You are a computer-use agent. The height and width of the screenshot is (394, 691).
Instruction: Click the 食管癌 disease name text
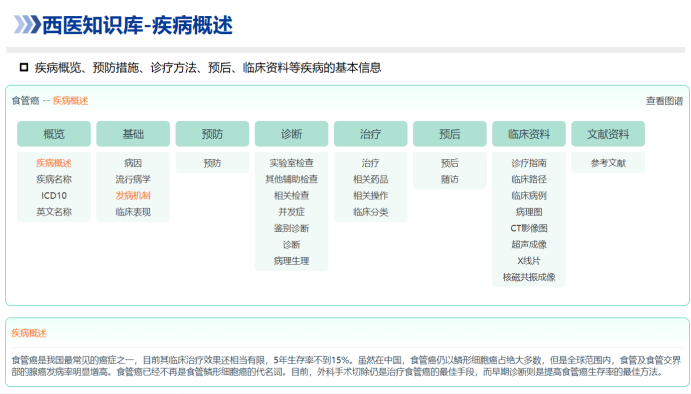click(25, 101)
